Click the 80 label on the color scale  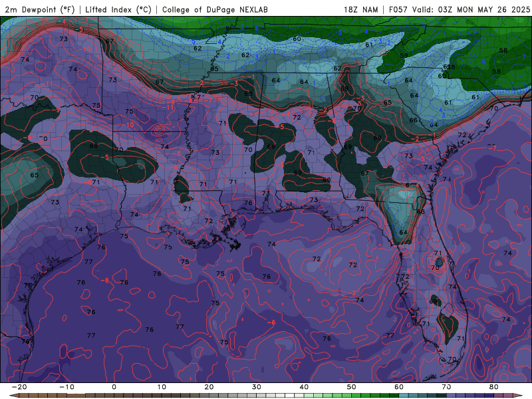[494, 387]
